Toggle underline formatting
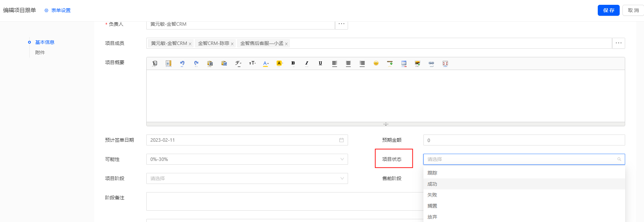644x222 pixels. 320,63
